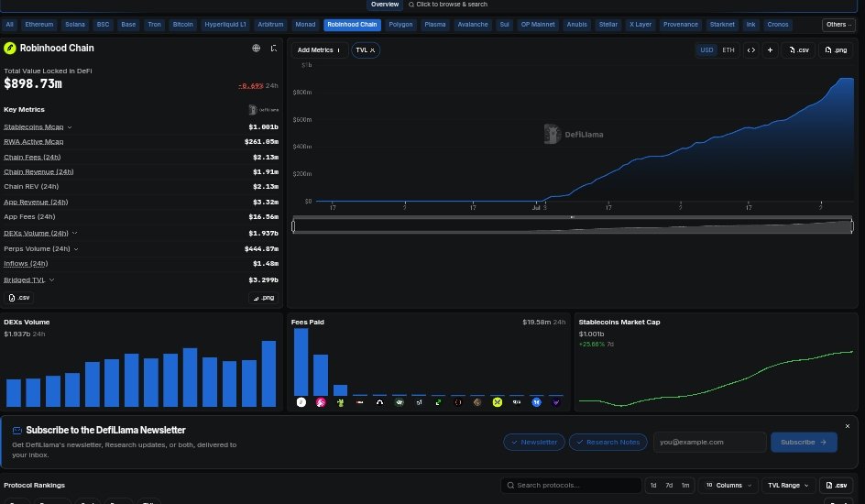Open the Columns dropdown
This screenshot has width=865, height=504.
728,486
